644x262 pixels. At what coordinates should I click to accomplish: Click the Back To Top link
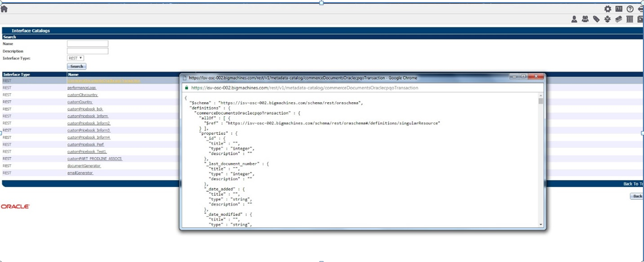[633, 184]
